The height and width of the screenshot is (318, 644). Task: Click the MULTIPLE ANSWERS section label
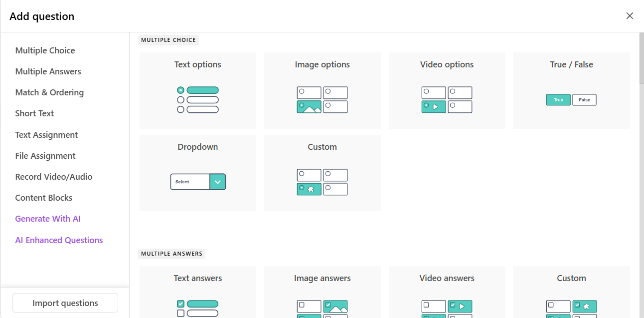click(171, 254)
